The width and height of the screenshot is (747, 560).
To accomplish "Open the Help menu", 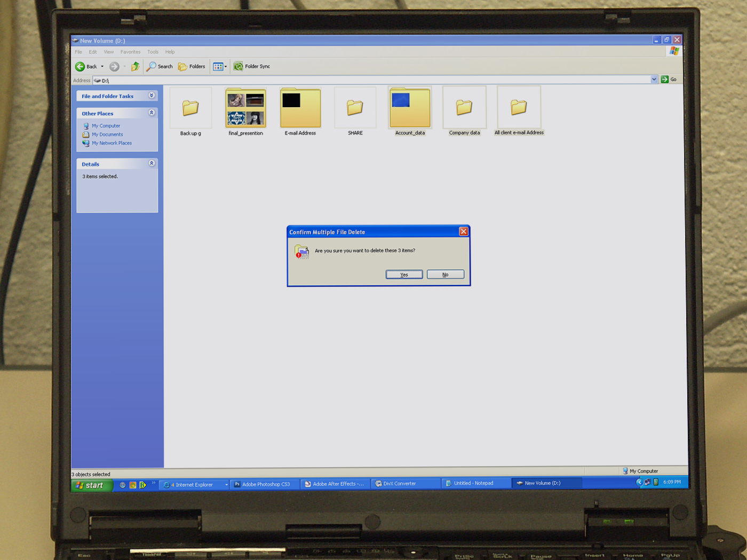I will [x=170, y=52].
